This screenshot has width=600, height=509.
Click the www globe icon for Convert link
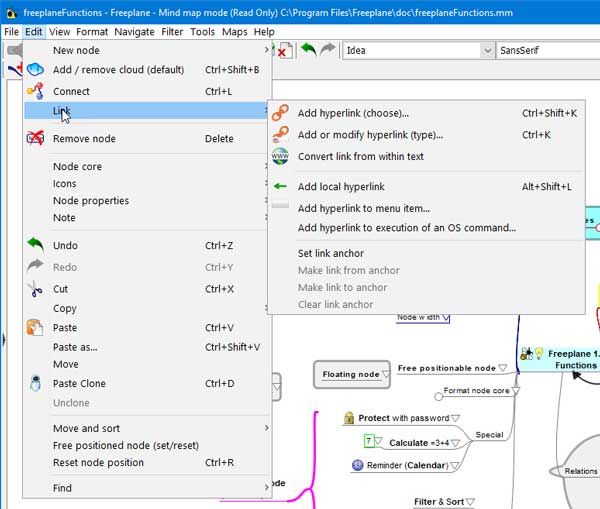[x=280, y=156]
